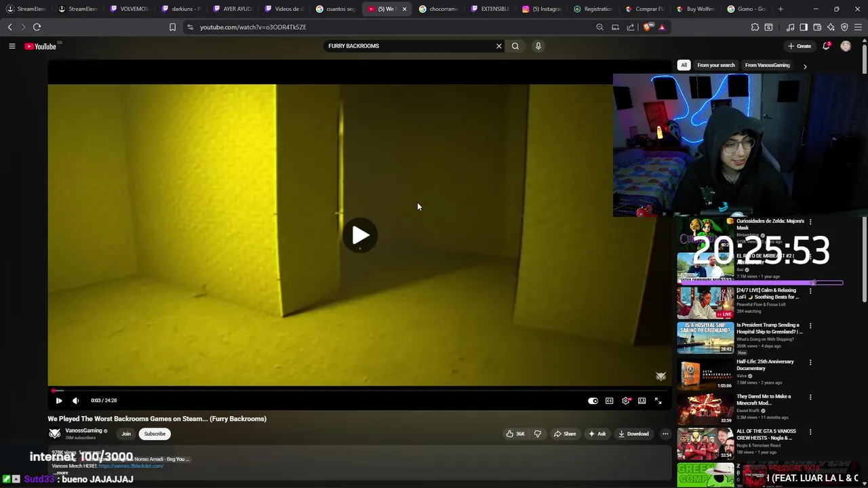
Task: Play the video using center play button
Action: pyautogui.click(x=360, y=235)
